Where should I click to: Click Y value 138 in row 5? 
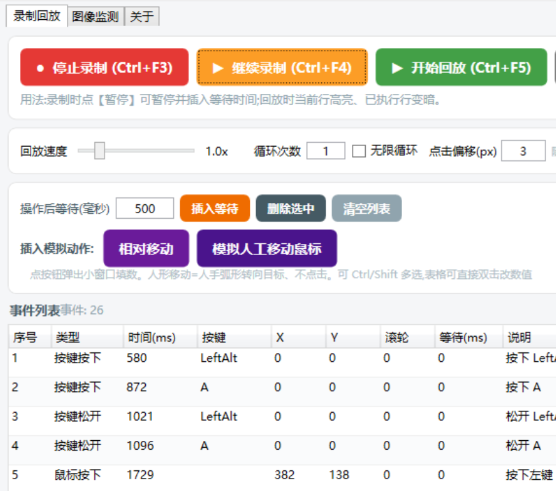(339, 475)
